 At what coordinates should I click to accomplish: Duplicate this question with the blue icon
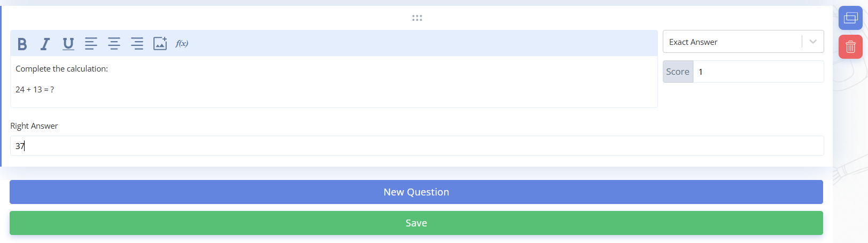(x=850, y=18)
